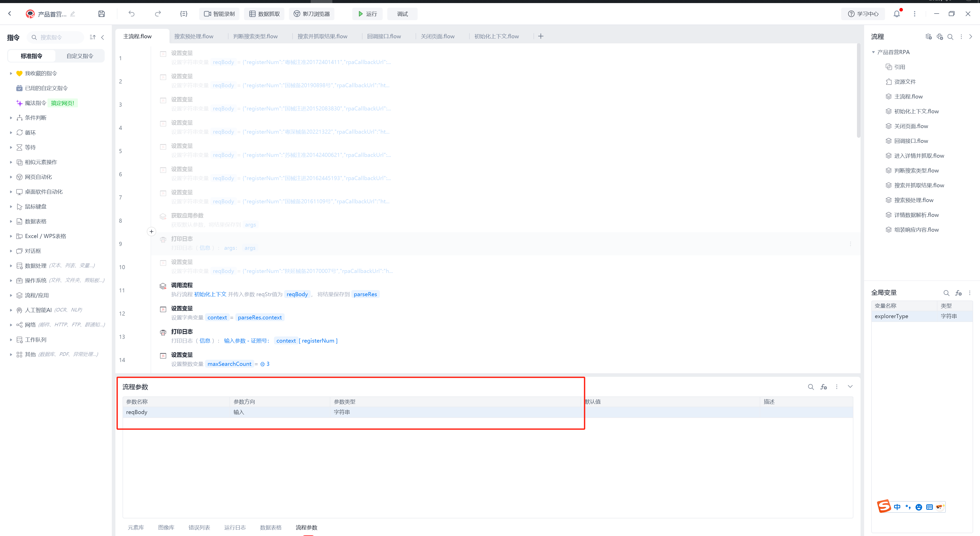
Task: Click the edit pencil next to project name
Action: [73, 14]
